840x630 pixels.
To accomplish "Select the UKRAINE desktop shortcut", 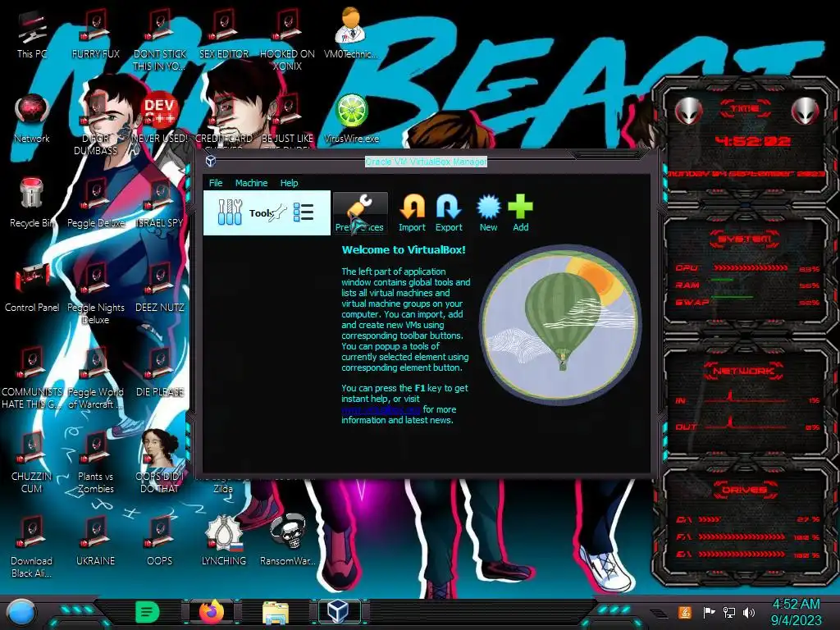I will point(95,541).
